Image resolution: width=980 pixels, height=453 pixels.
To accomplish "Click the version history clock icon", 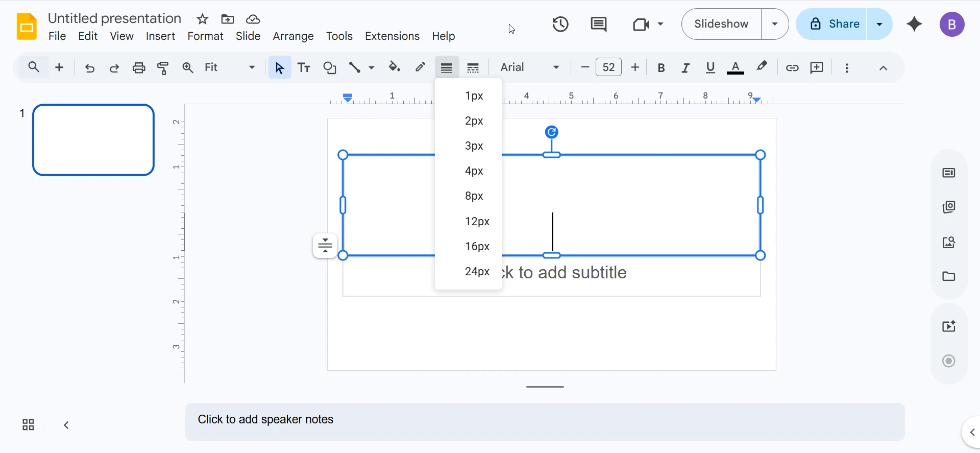I will [x=560, y=24].
